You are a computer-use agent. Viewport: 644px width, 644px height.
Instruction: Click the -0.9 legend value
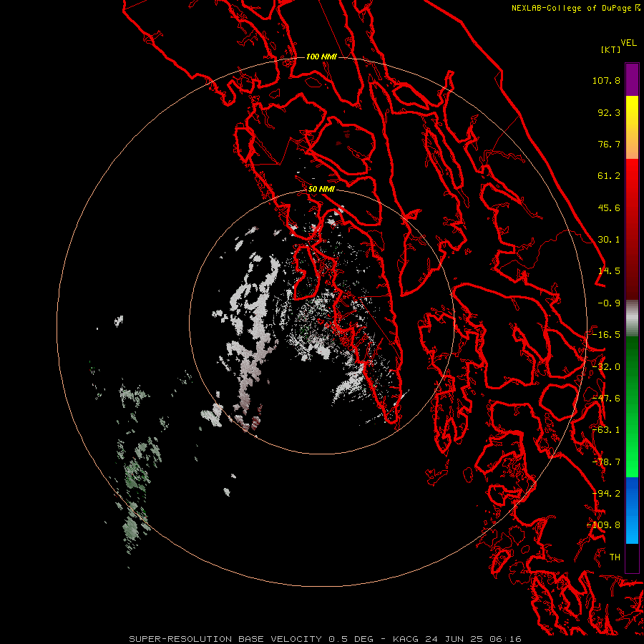coord(609,303)
